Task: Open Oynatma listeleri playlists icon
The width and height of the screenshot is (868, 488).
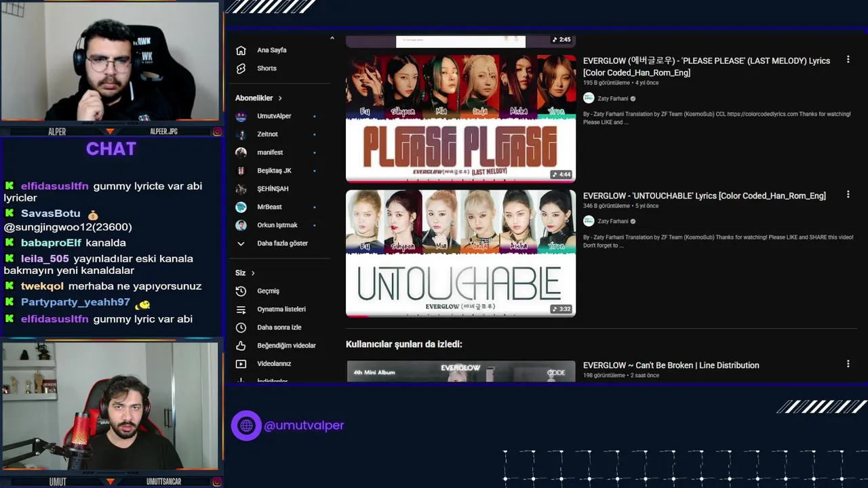Action: coord(241,309)
